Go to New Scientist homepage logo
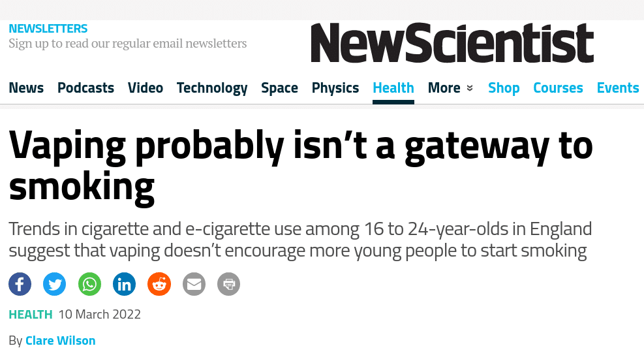 click(452, 42)
